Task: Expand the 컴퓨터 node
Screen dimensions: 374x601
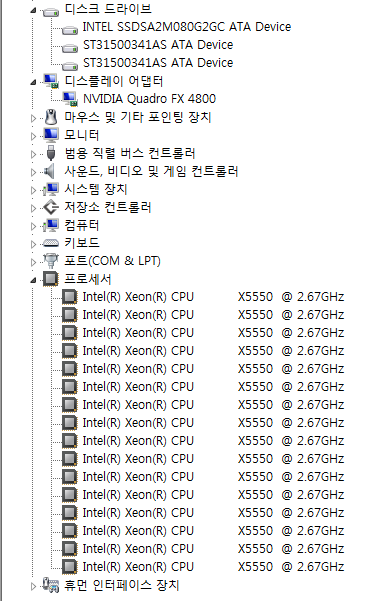Action: tap(34, 226)
